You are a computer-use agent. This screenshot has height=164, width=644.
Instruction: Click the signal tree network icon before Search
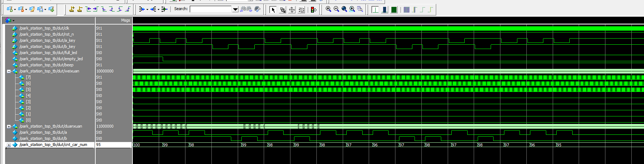pos(165,9)
